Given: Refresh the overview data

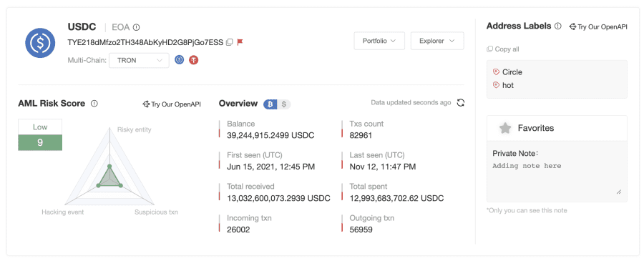Looking at the screenshot, I should pyautogui.click(x=460, y=102).
